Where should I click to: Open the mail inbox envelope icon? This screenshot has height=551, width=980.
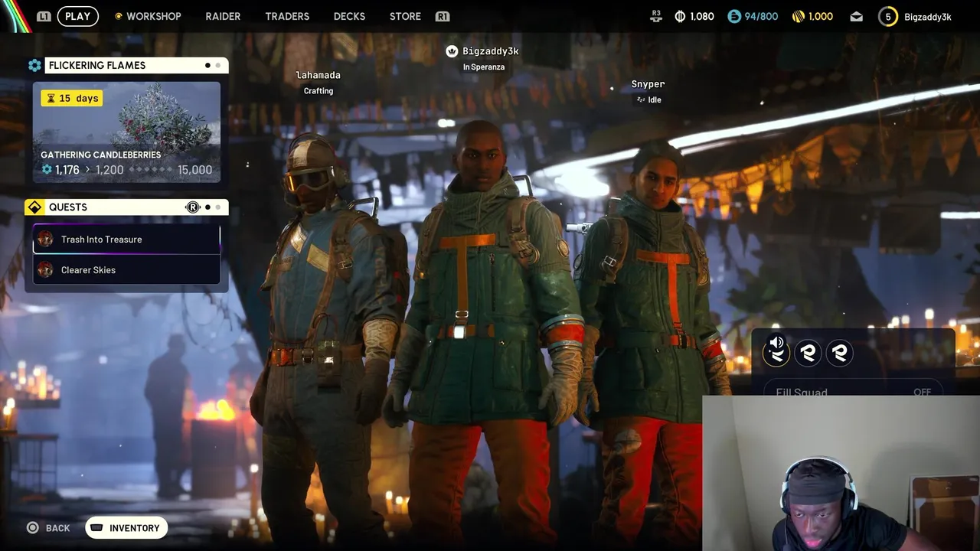pyautogui.click(x=857, y=16)
